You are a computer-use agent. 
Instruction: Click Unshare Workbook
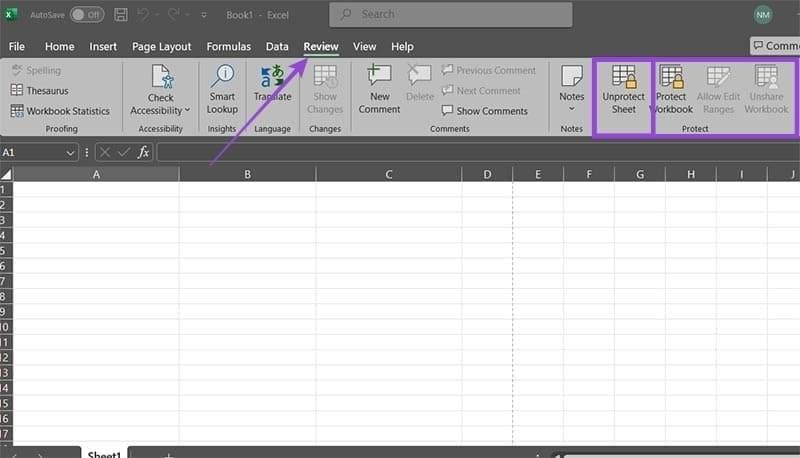click(x=766, y=89)
